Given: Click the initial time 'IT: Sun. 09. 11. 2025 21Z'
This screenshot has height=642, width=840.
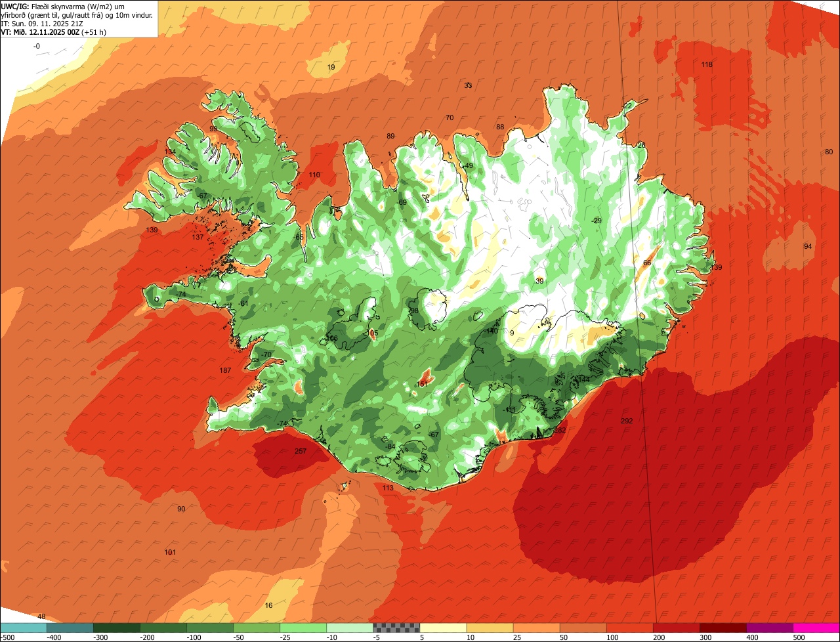Looking at the screenshot, I should [x=41, y=23].
